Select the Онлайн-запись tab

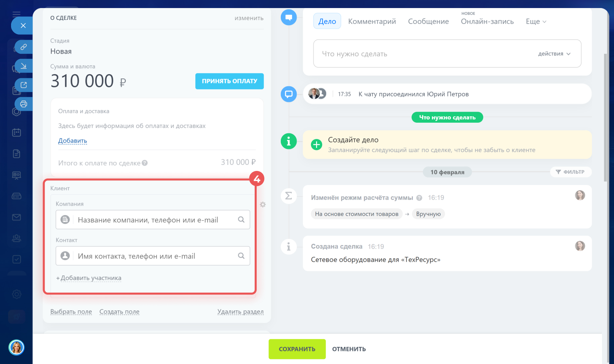point(487,21)
